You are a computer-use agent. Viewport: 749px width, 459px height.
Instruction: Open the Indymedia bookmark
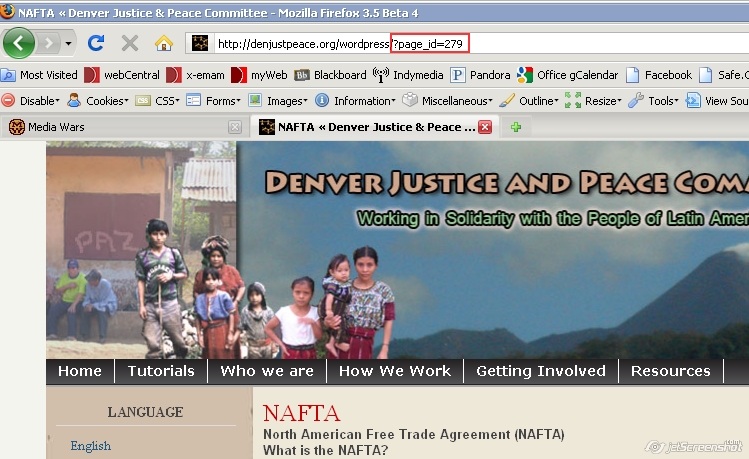point(408,75)
